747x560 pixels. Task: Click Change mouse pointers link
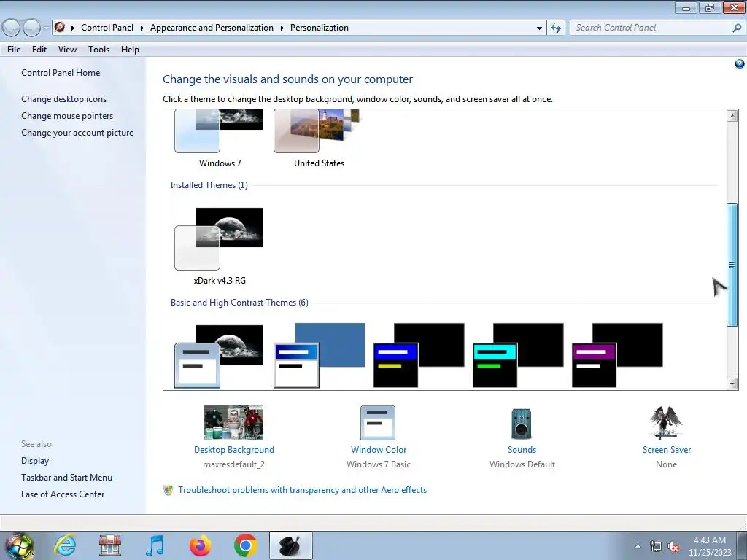coord(67,116)
